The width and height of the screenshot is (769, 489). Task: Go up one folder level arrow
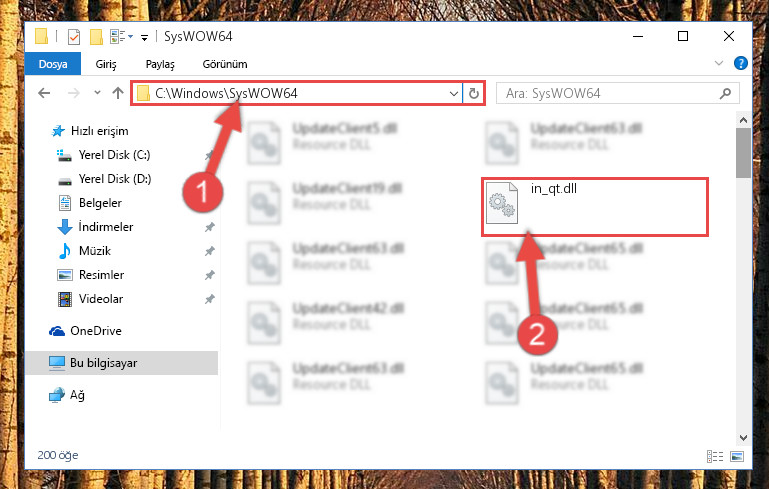118,93
